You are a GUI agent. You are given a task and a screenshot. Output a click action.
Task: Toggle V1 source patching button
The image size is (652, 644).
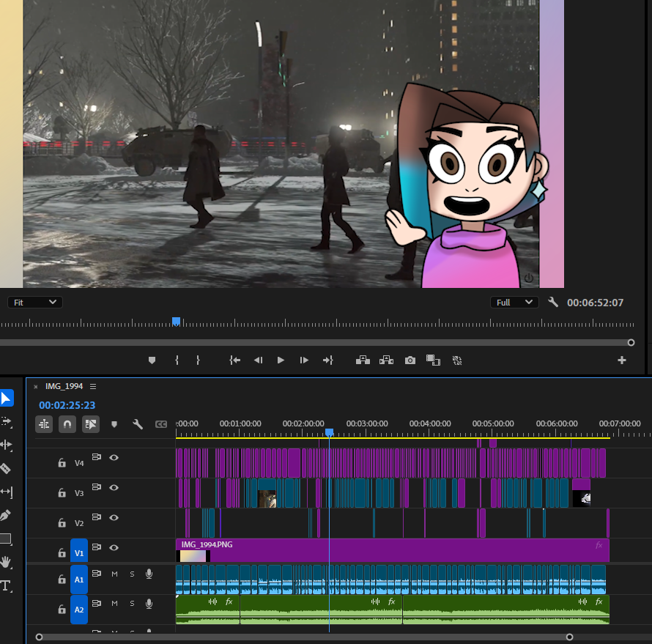click(79, 551)
